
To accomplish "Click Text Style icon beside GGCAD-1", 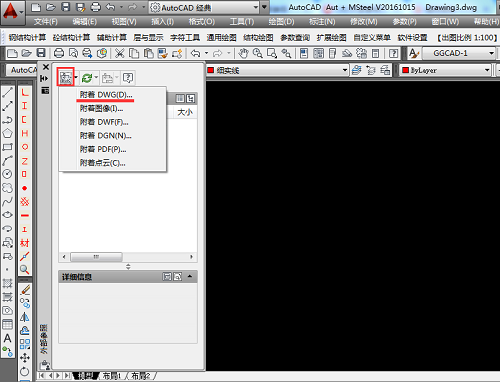I will coord(414,53).
